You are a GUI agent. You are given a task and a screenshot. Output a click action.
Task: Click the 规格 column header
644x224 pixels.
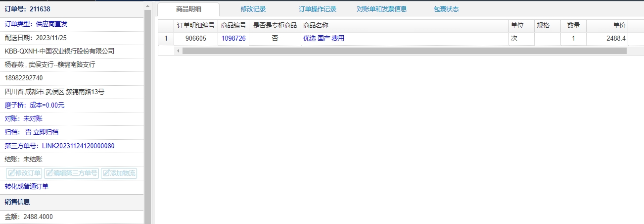[548, 25]
